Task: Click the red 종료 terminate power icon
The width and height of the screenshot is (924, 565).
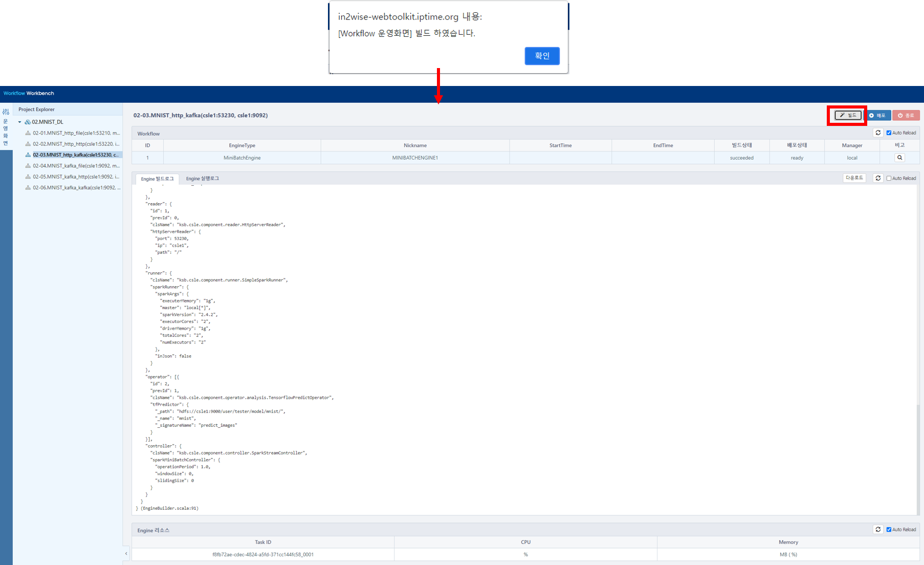Action: (899, 115)
